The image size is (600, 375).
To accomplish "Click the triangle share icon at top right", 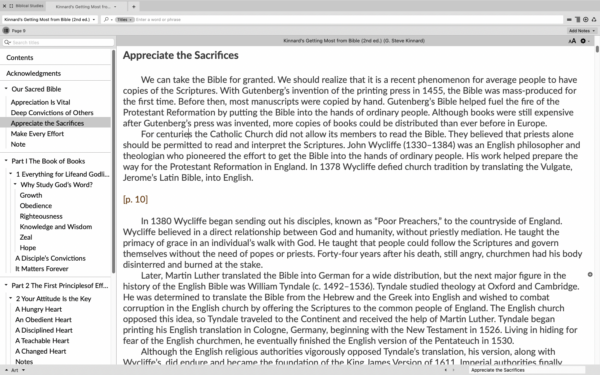I will click(x=594, y=20).
